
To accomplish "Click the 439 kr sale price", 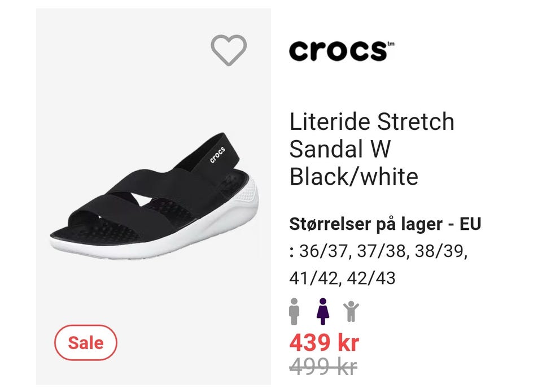I will [324, 342].
